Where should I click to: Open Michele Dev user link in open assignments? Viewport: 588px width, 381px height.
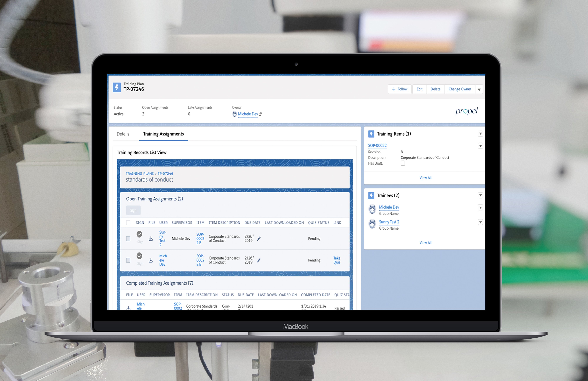[163, 260]
